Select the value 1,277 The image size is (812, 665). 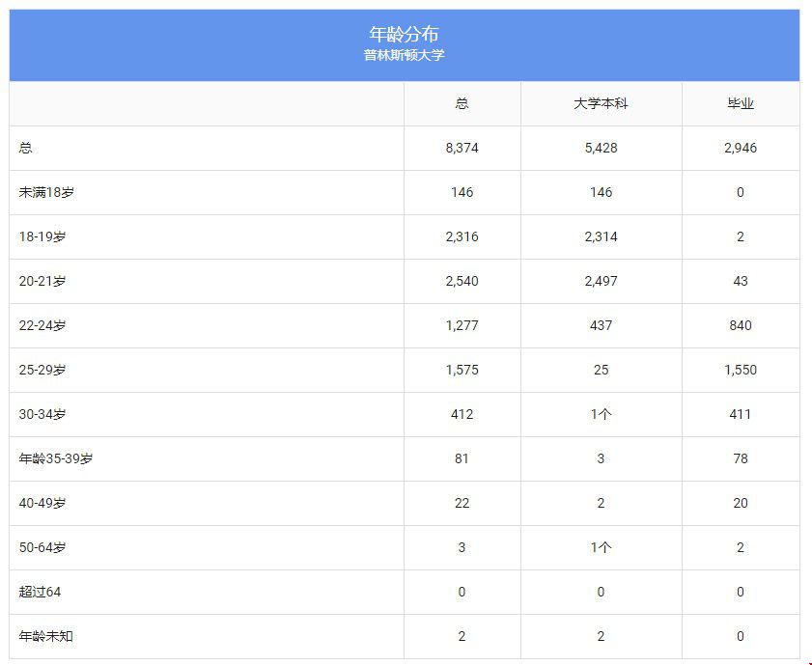[x=462, y=325]
